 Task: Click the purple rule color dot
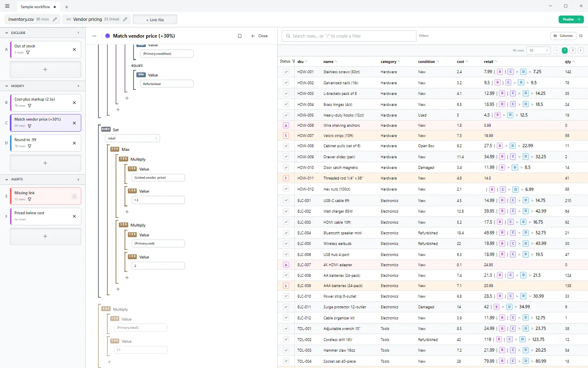click(x=108, y=36)
